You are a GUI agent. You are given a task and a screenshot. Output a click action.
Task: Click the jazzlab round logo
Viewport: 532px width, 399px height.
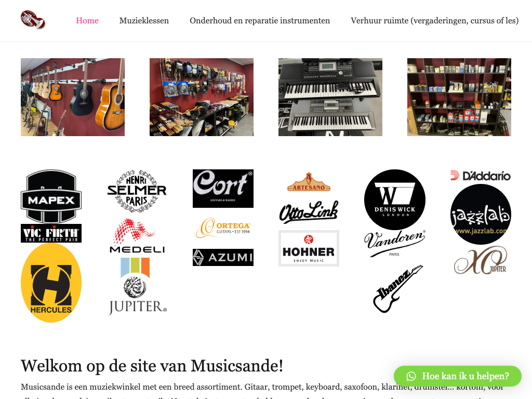point(481,214)
